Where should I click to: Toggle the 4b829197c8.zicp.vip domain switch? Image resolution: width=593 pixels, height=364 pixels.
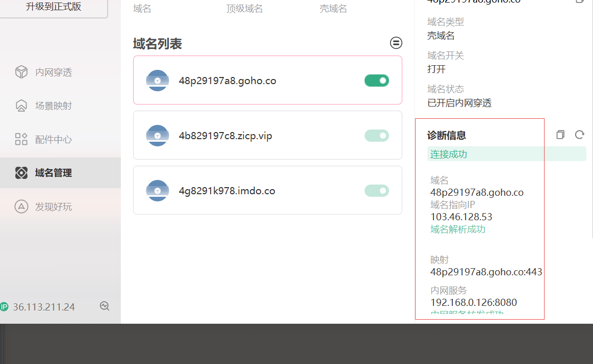point(377,136)
